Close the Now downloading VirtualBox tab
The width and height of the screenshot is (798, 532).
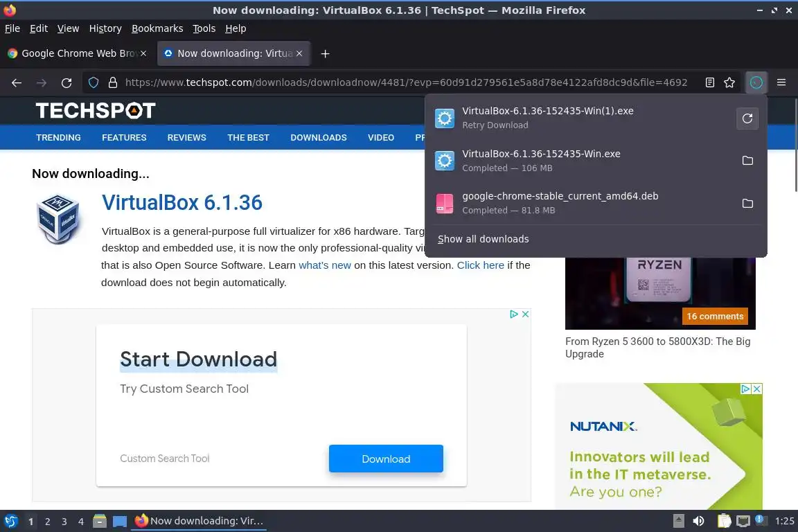point(299,53)
